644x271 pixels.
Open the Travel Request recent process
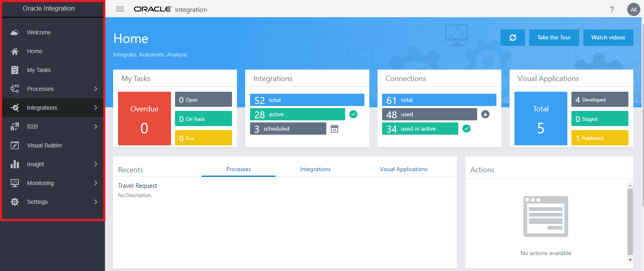[x=138, y=186]
